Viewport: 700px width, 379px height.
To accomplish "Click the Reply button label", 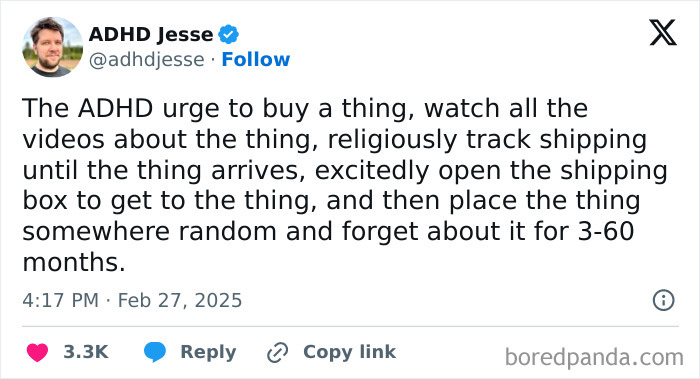I will point(208,352).
